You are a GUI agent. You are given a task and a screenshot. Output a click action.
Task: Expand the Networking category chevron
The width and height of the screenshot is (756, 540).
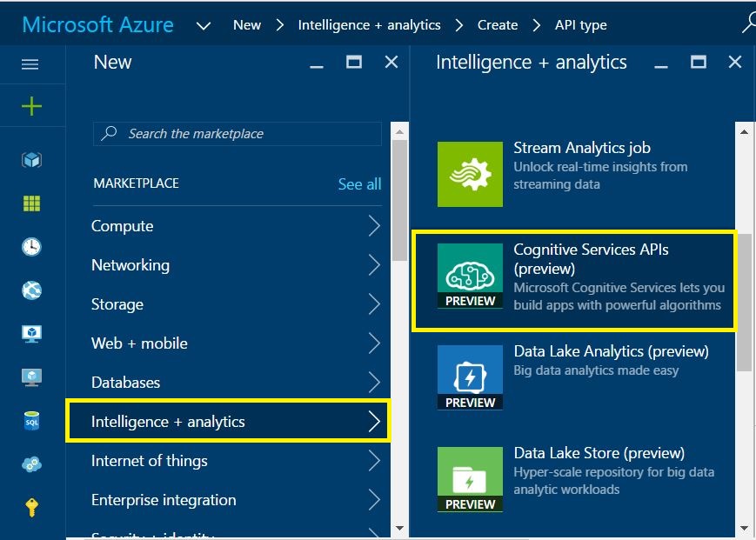point(374,265)
